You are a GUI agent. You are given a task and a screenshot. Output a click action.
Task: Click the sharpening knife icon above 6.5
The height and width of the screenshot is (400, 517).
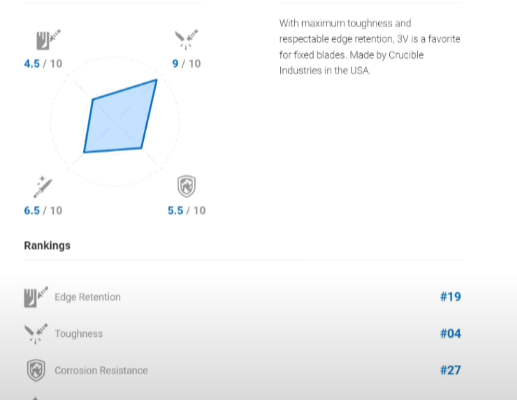pos(43,187)
